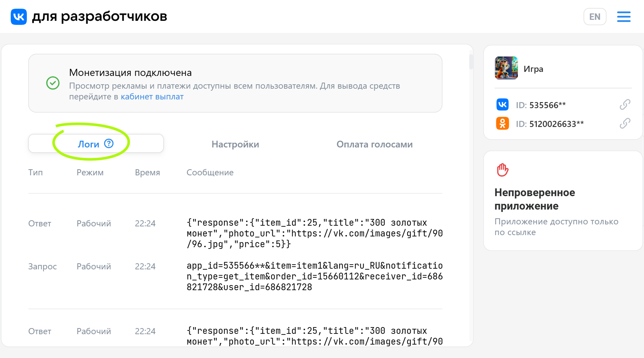Copy link for OK ID 5120026633**
Image resolution: width=644 pixels, height=358 pixels.
[625, 123]
